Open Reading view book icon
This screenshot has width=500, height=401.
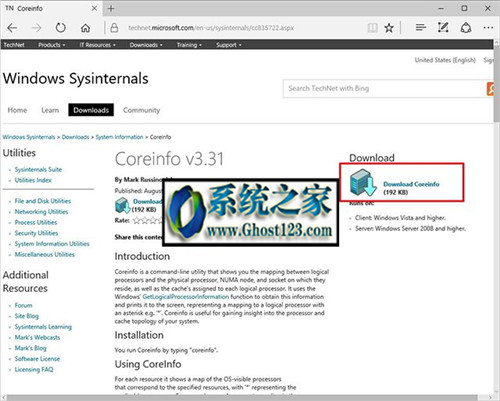(372, 28)
